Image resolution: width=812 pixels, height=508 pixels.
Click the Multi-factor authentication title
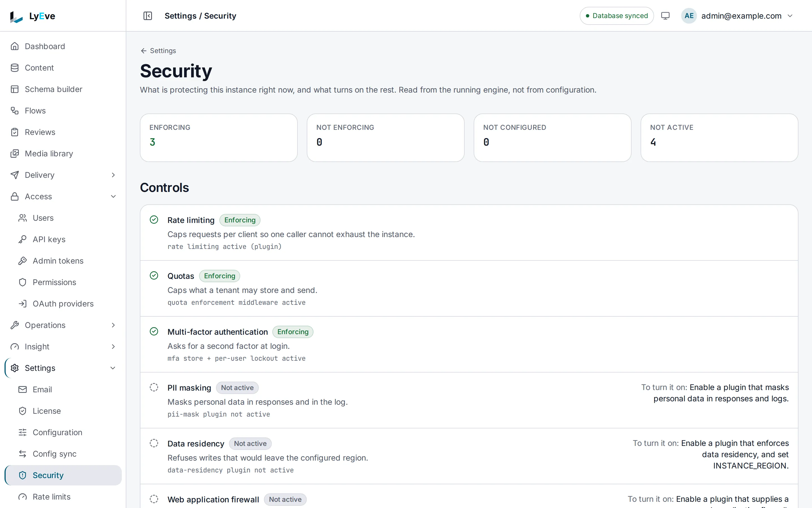pos(217,332)
